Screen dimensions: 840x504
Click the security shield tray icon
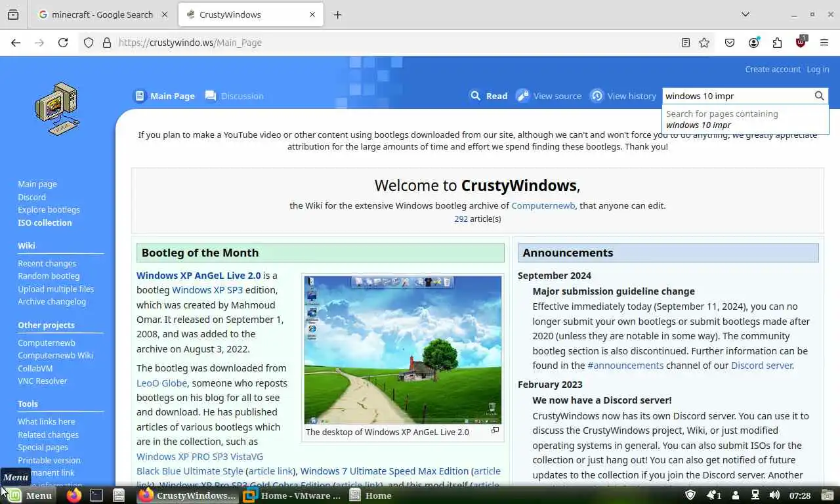(x=690, y=495)
